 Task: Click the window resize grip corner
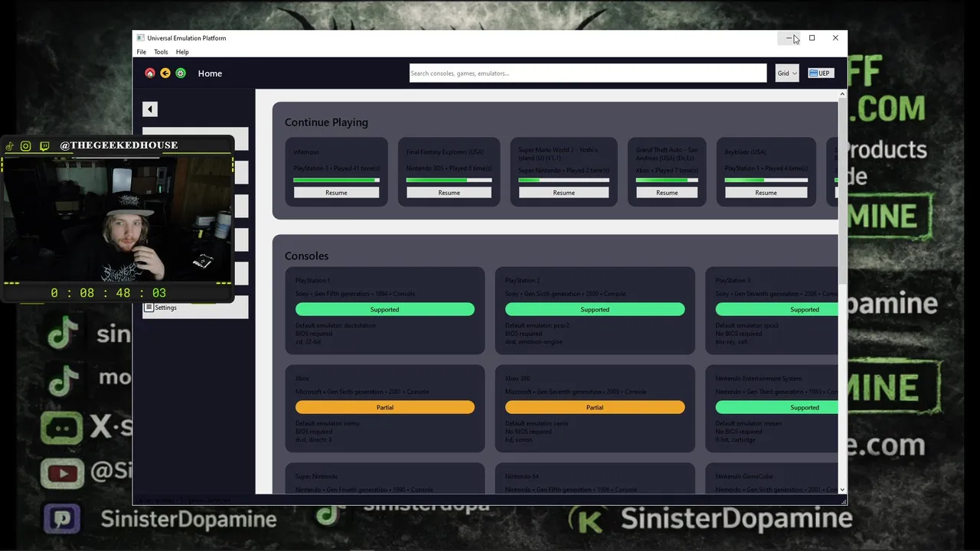pos(844,502)
